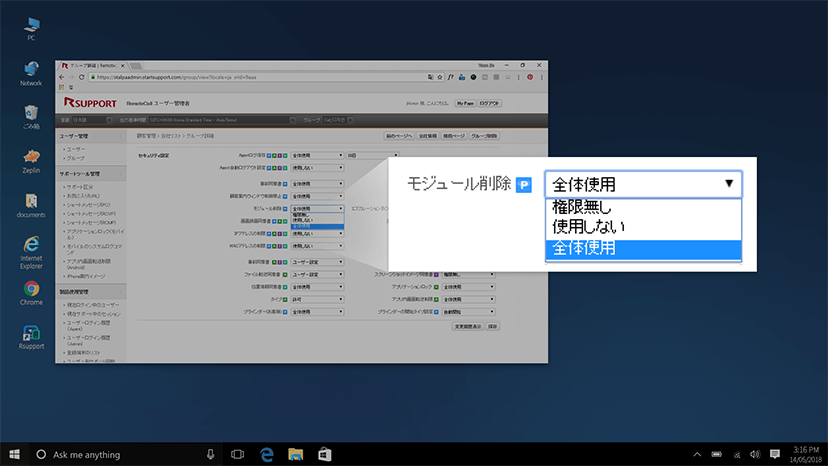
Task: Open File Explorer from the taskbar
Action: [x=295, y=454]
